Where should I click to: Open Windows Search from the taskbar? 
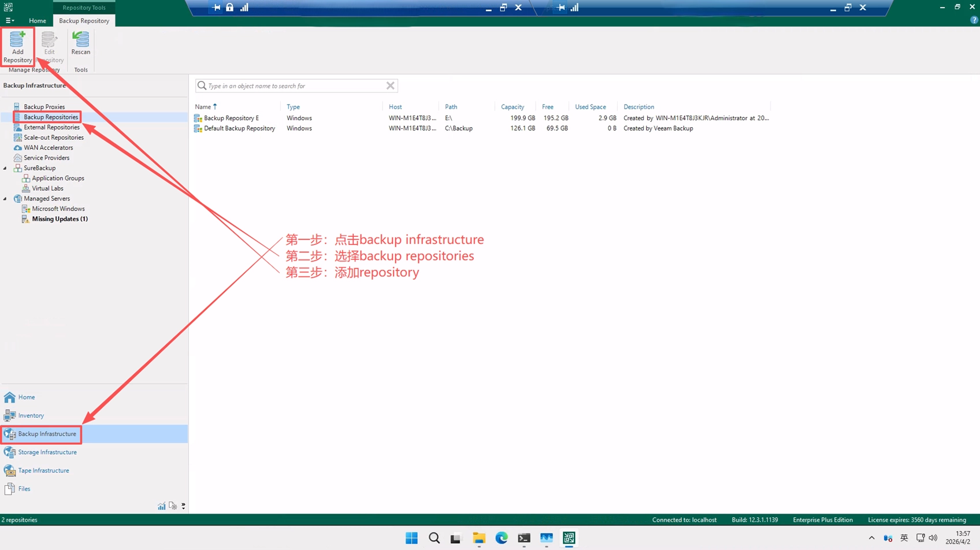coord(434,538)
